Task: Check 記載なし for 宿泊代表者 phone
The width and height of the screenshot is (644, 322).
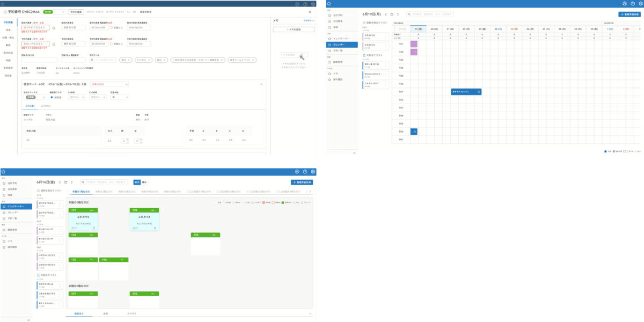Action: (x=111, y=27)
